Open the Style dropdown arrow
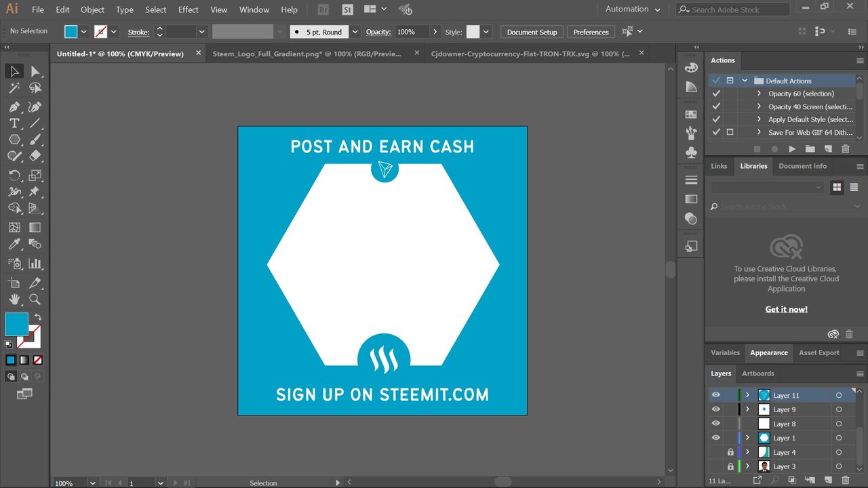 click(x=486, y=32)
